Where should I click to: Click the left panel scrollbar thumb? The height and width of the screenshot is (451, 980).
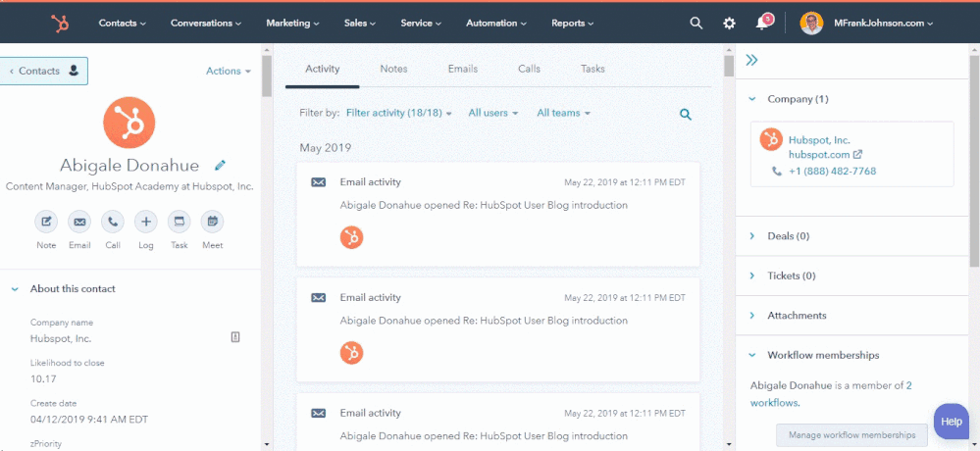[267, 76]
